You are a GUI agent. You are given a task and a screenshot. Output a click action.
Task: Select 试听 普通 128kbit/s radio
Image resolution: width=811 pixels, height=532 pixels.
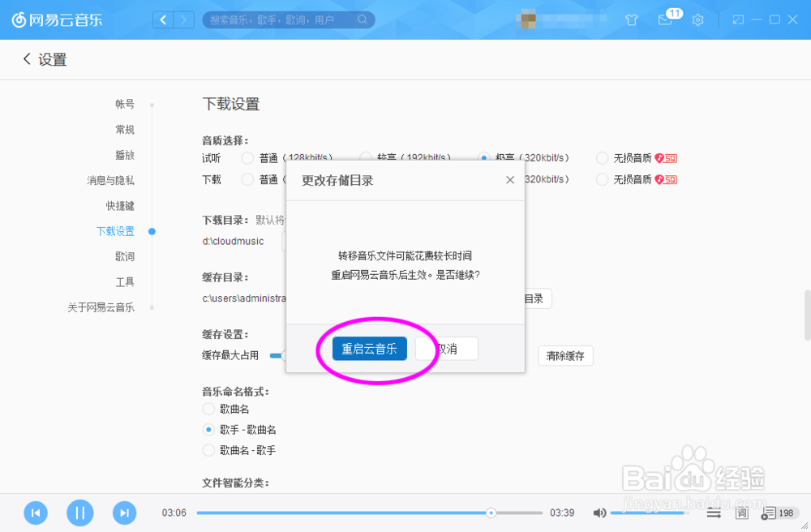[247, 157]
